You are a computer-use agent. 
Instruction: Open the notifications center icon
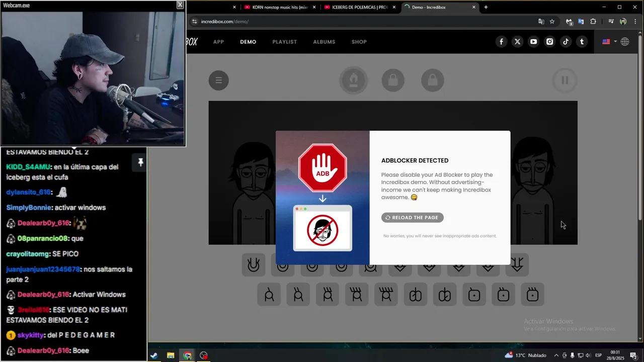tap(633, 355)
